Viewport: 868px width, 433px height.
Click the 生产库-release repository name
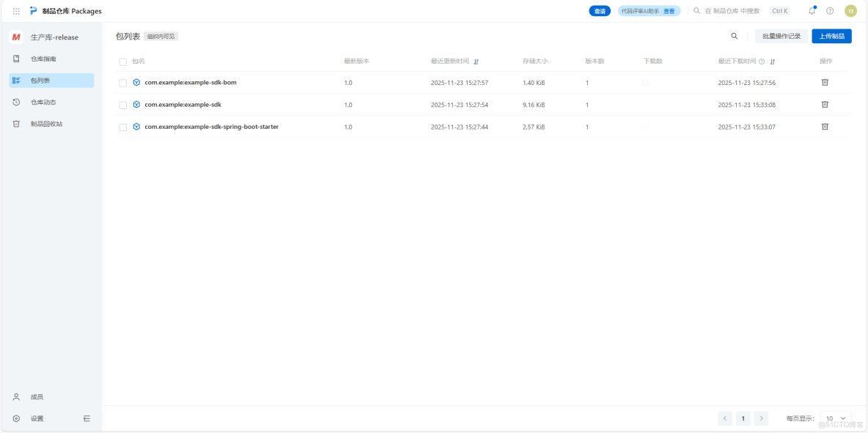(54, 37)
